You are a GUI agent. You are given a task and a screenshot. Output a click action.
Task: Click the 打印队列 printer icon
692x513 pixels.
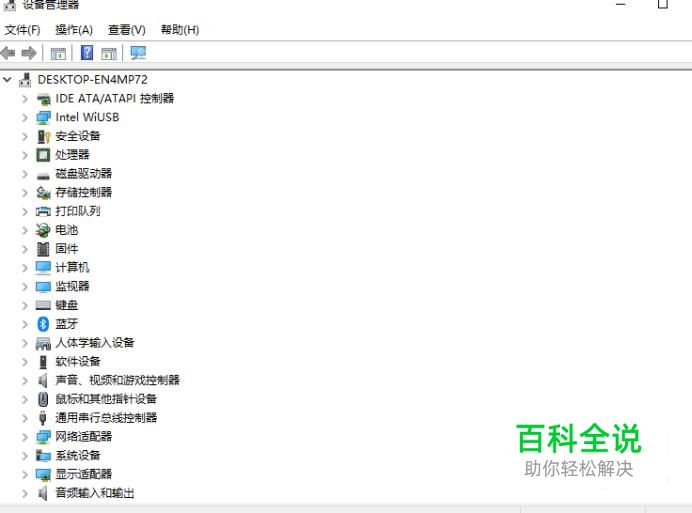43,211
